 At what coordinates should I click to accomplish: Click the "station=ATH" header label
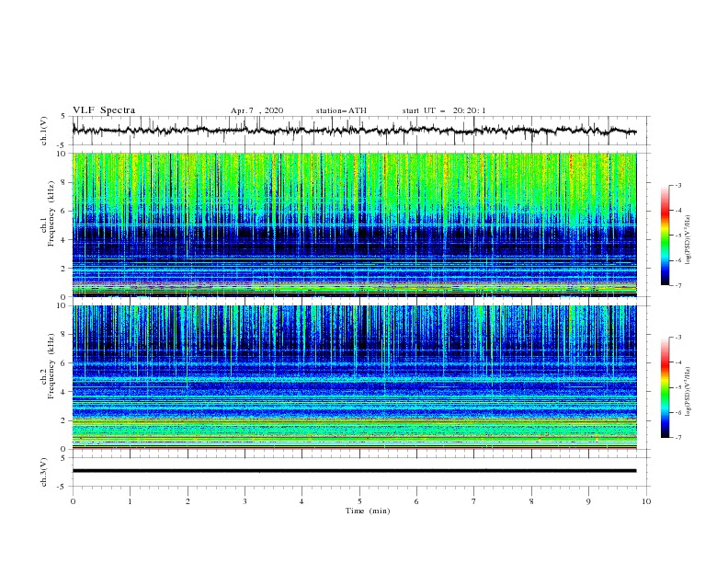click(x=341, y=110)
